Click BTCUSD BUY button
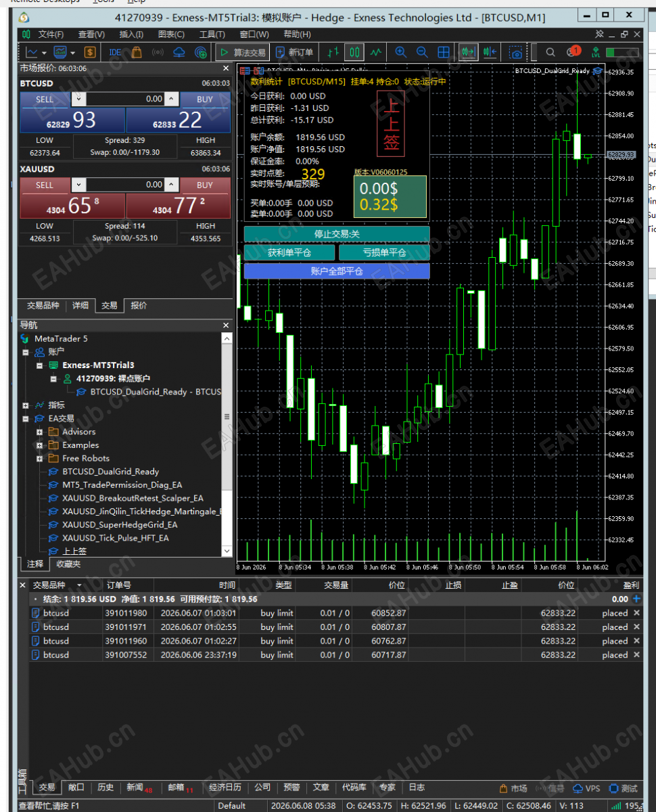The width and height of the screenshot is (656, 812). coord(205,99)
